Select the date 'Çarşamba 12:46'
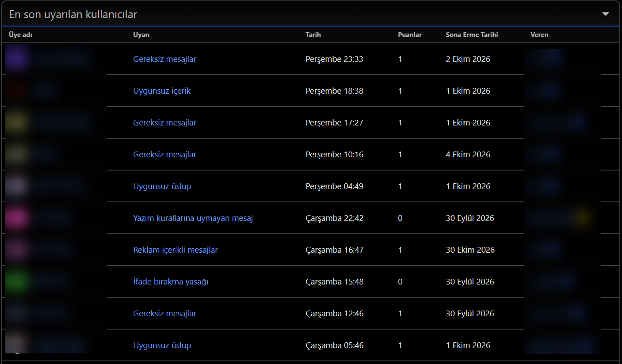Viewport: 622px width, 364px height. coord(335,314)
